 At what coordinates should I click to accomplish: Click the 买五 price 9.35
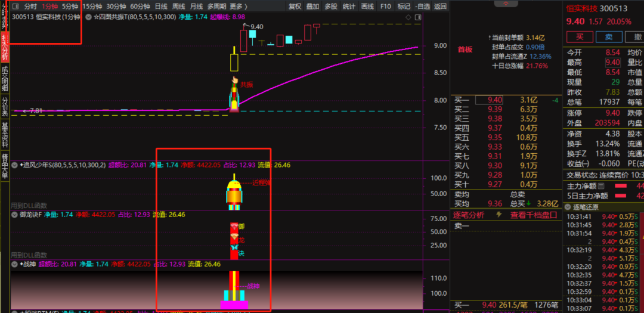pos(495,137)
